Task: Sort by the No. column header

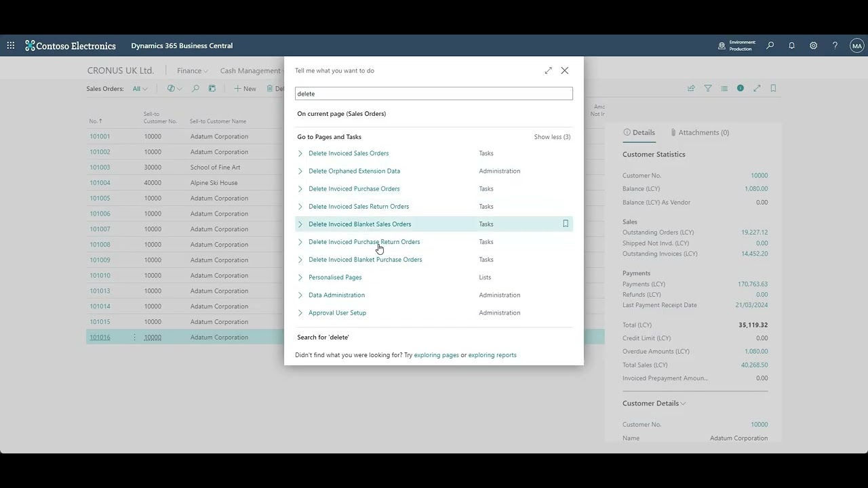Action: click(96, 121)
